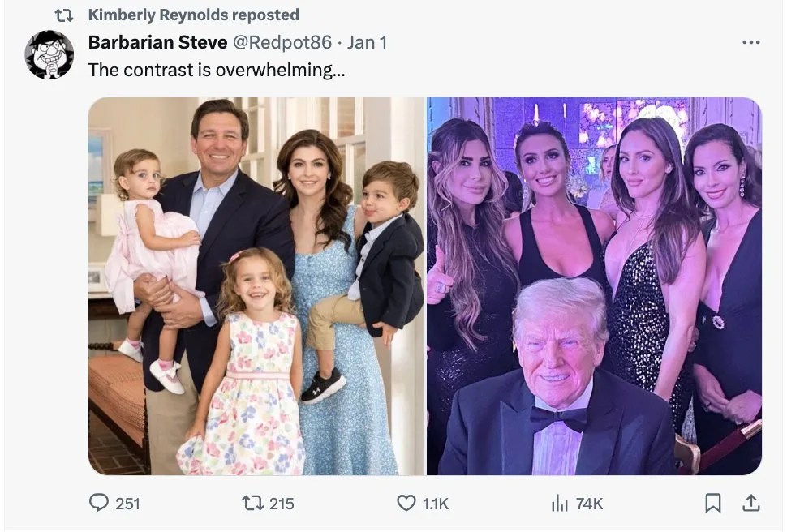
Task: Click the @Redpot86 handle
Action: click(x=282, y=42)
